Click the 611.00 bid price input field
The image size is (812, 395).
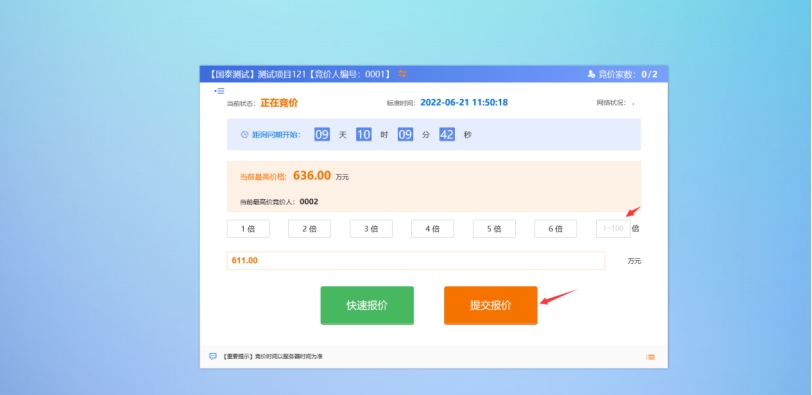click(416, 260)
